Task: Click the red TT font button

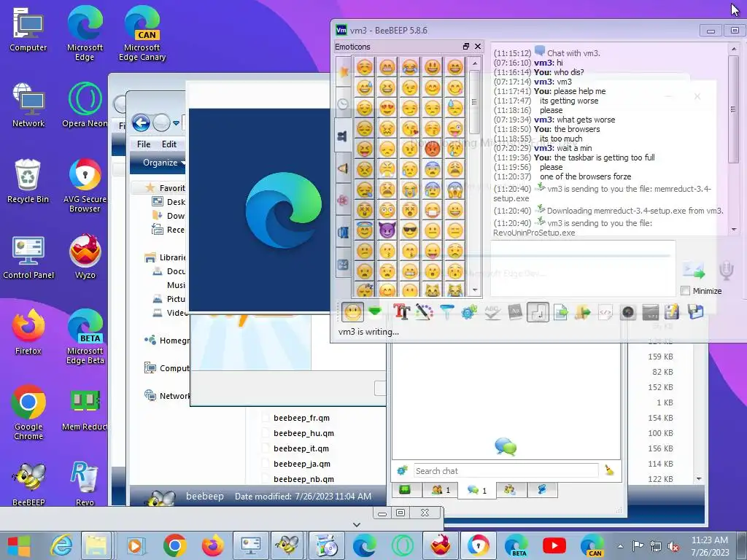Action: pyautogui.click(x=402, y=312)
